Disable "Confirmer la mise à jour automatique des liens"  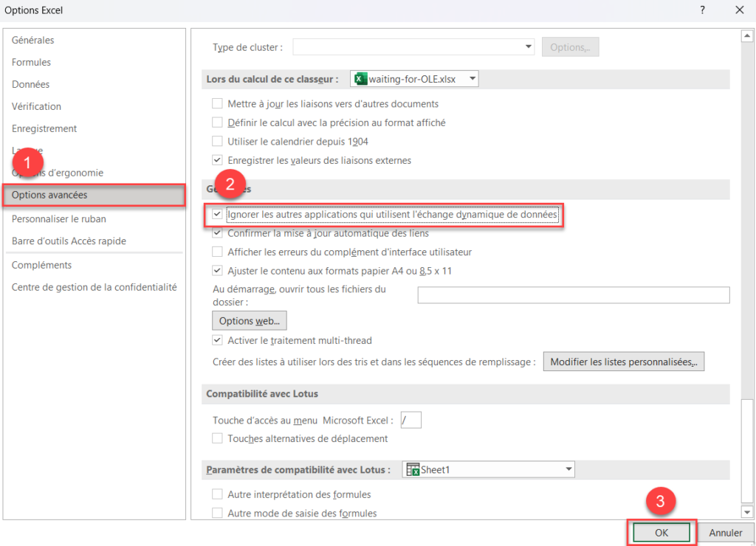click(218, 233)
